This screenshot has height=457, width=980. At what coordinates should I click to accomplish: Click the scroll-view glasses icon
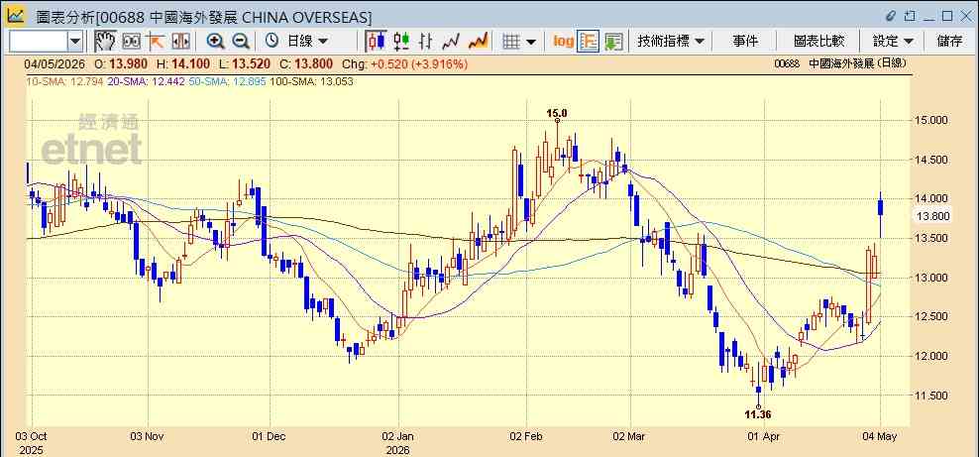click(x=131, y=42)
